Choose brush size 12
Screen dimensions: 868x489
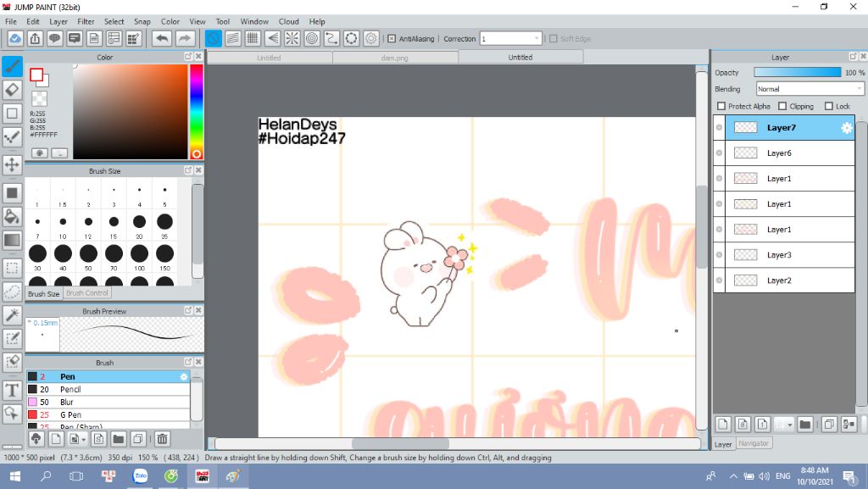(x=88, y=225)
